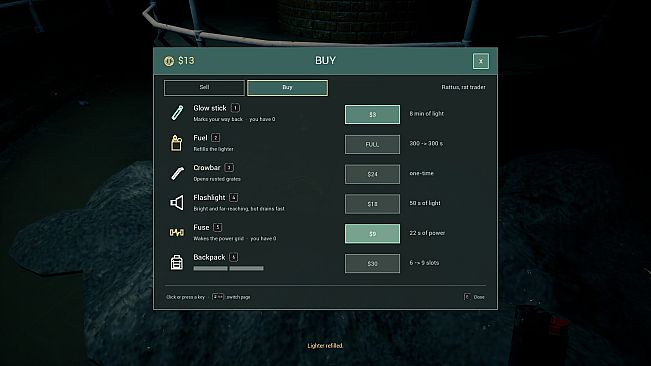Click the BUY dialog title
This screenshot has width=651, height=366.
325,61
